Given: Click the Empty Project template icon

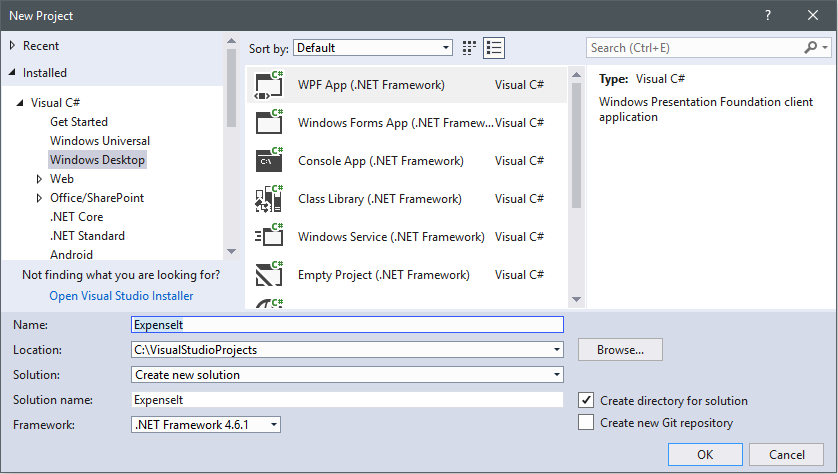Looking at the screenshot, I should [x=269, y=274].
